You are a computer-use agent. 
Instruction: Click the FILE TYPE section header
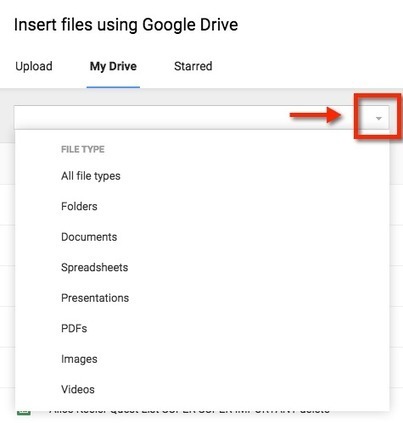pos(83,149)
